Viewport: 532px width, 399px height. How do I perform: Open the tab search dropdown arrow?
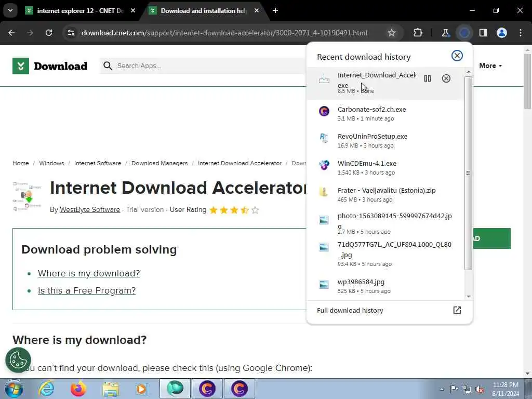pyautogui.click(x=10, y=10)
